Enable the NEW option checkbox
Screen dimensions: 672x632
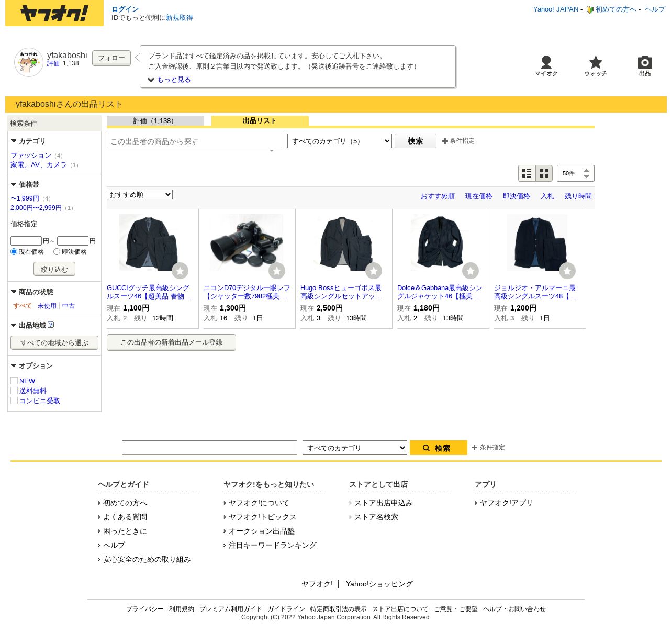tap(14, 381)
